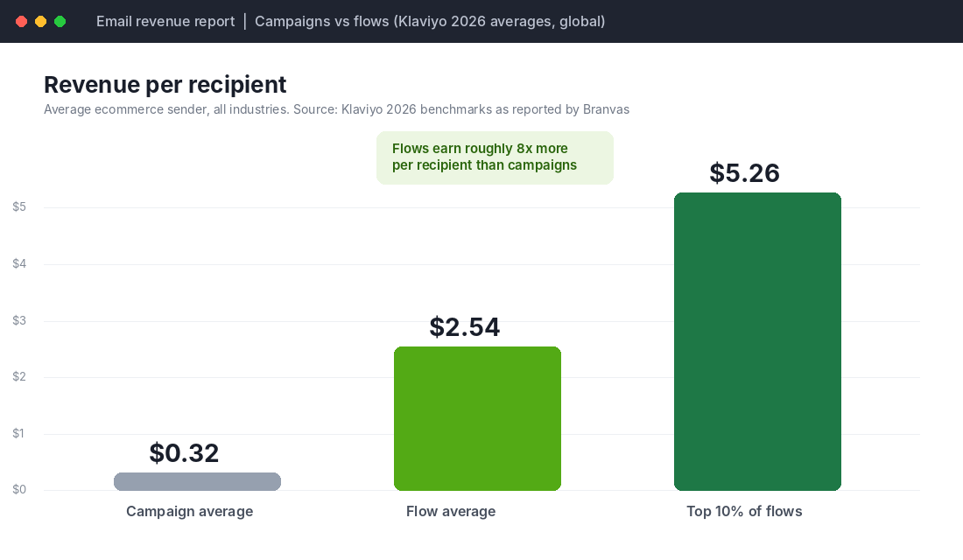Click the 'Flow average' axis label
The image size is (963, 560).
(x=451, y=512)
